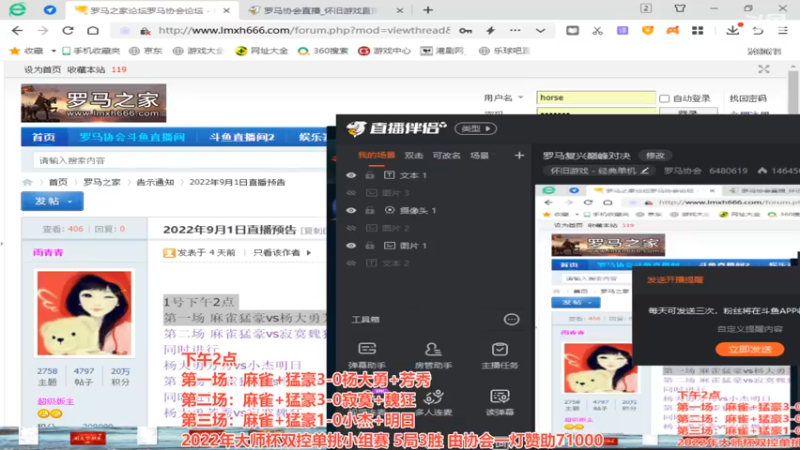Click the key password icon in address bar

click(x=465, y=31)
